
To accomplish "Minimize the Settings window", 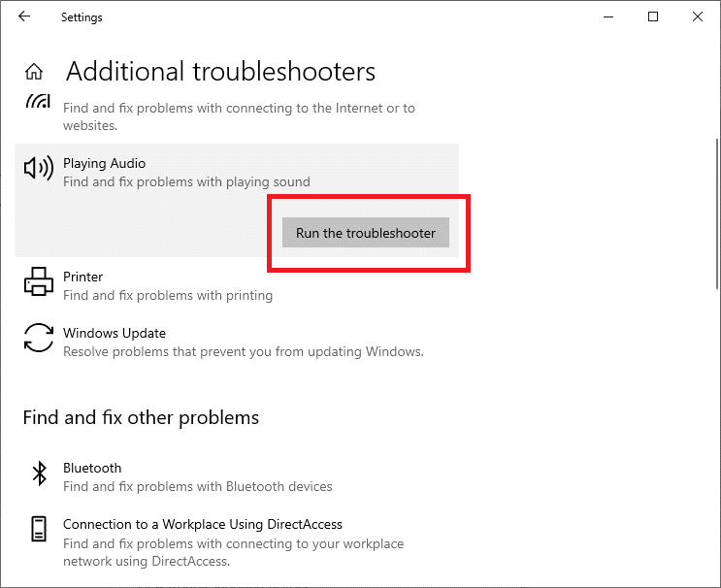I will coord(607,16).
